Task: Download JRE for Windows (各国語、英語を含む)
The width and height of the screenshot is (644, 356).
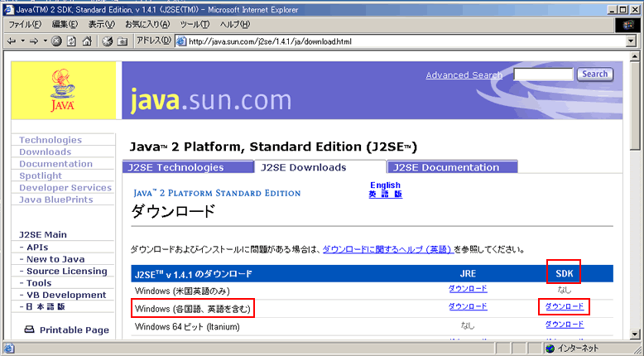Action: 468,306
